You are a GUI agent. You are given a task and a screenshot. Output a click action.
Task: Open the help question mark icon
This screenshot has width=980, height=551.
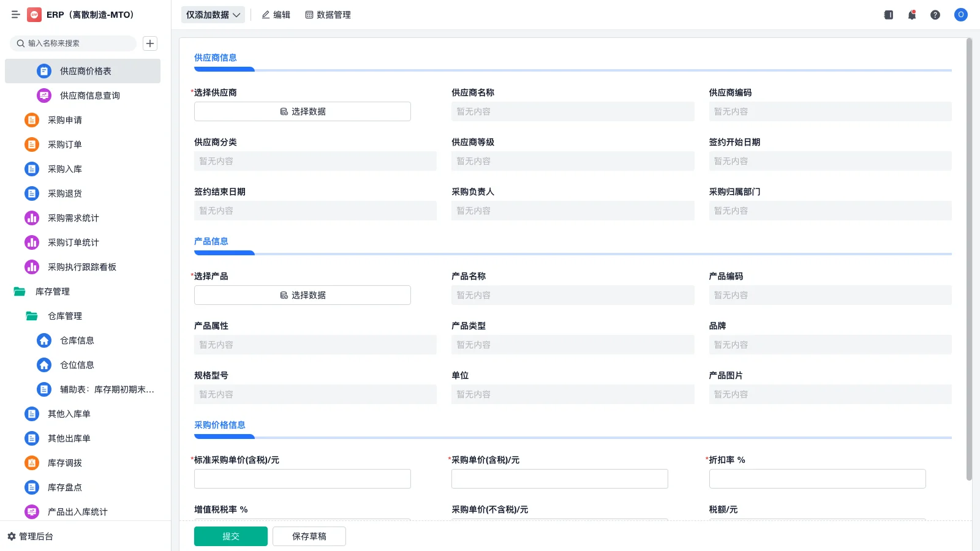point(936,15)
